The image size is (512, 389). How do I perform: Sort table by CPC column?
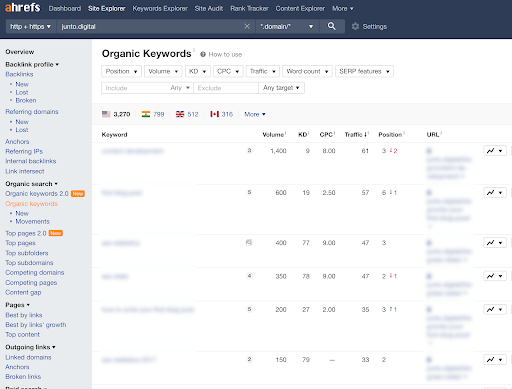point(326,135)
